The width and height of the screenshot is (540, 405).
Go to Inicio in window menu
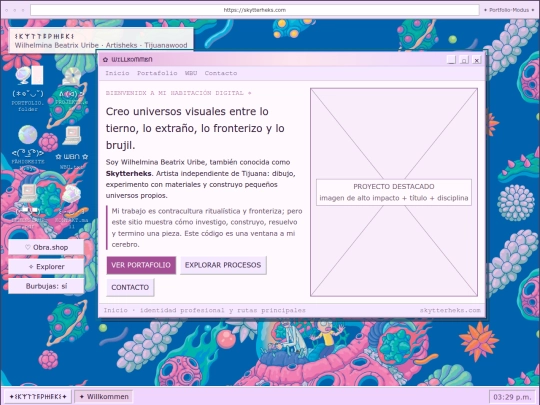click(117, 73)
